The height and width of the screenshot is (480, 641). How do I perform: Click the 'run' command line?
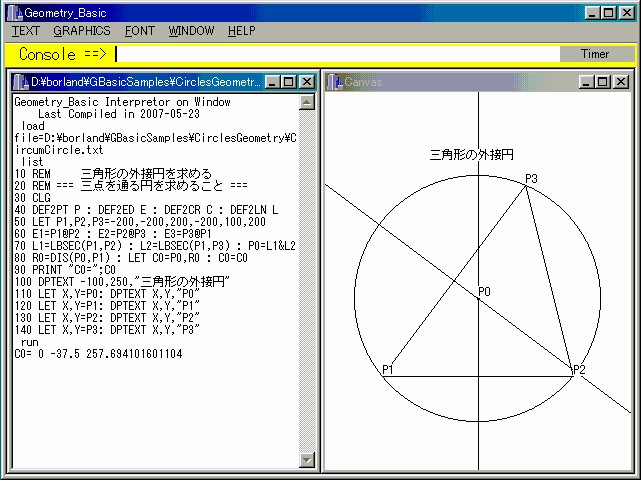(x=29, y=342)
